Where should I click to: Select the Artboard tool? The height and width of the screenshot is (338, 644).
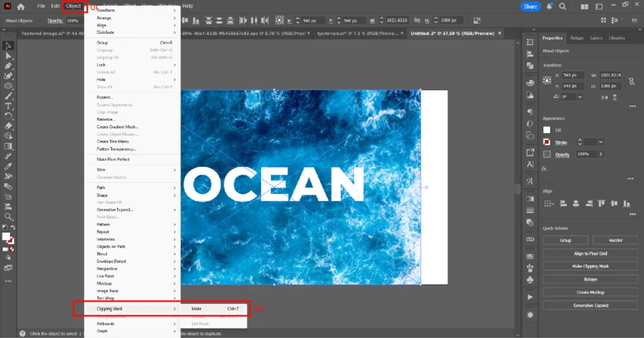[8, 197]
